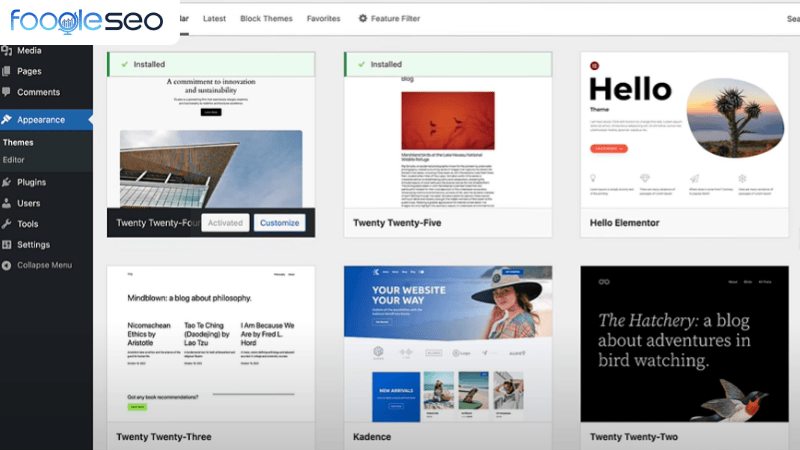The height and width of the screenshot is (450, 800).
Task: Open the Media menu icon
Action: (7, 51)
